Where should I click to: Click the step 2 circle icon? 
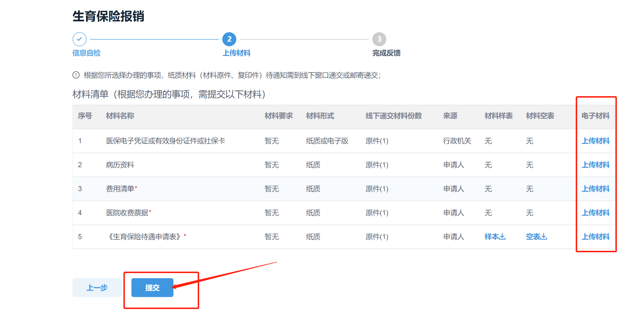[229, 39]
